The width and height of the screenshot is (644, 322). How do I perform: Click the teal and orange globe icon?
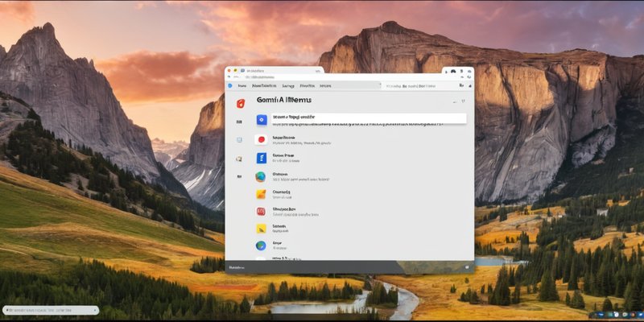[260, 176]
